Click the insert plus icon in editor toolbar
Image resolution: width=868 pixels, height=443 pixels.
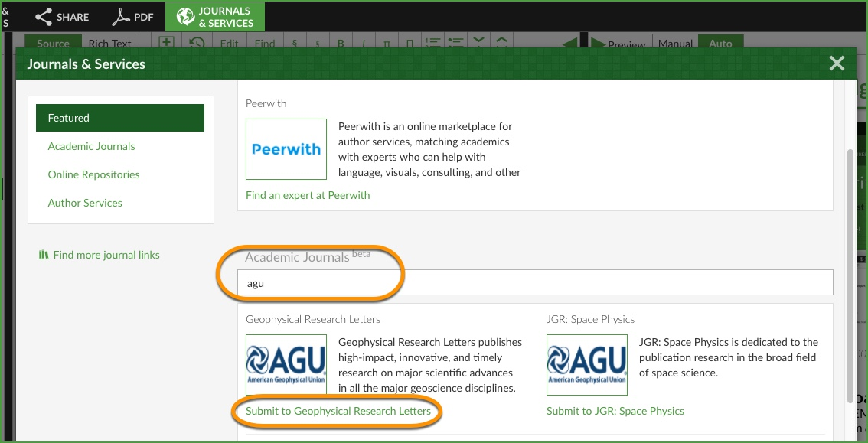(x=167, y=43)
